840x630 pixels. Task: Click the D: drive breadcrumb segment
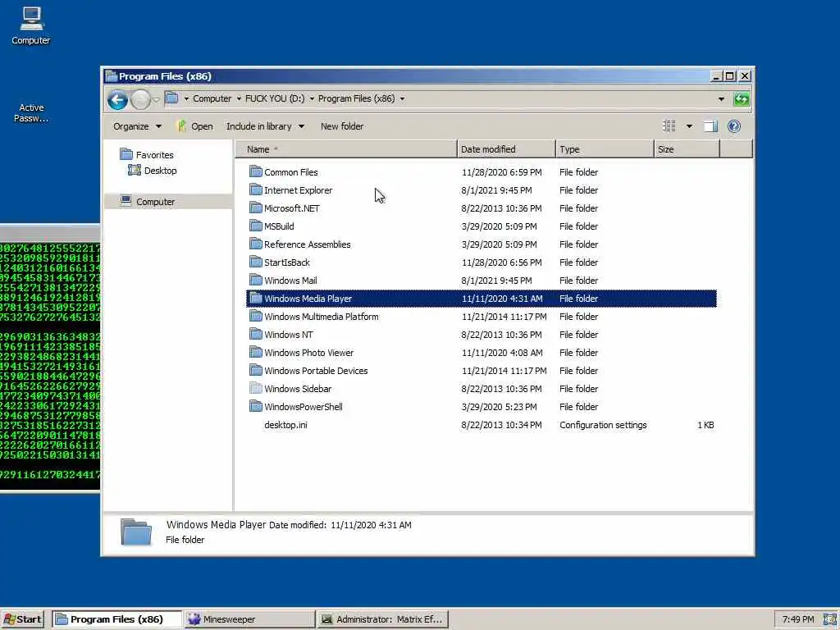[x=274, y=98]
